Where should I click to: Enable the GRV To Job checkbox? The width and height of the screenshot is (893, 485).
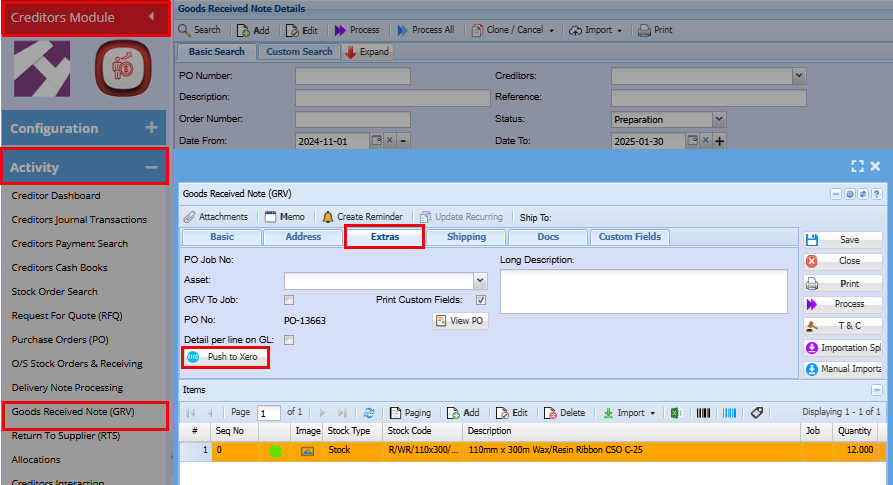point(289,300)
